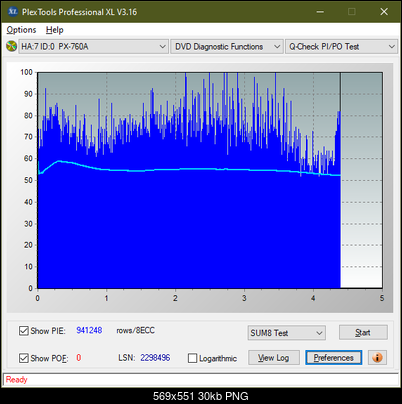The image size is (402, 404).
Task: Open the orange info icon button
Action: [x=377, y=358]
